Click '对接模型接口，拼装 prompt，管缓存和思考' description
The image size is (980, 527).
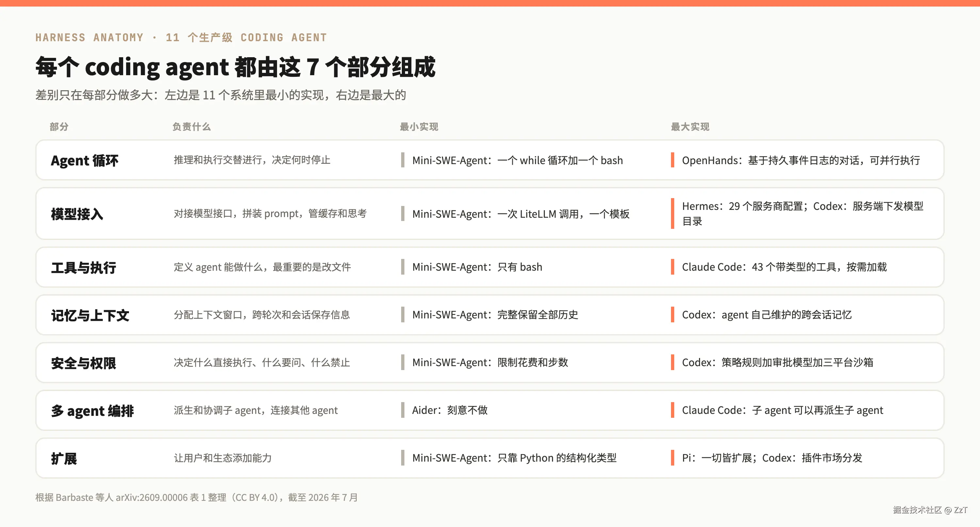click(x=270, y=213)
